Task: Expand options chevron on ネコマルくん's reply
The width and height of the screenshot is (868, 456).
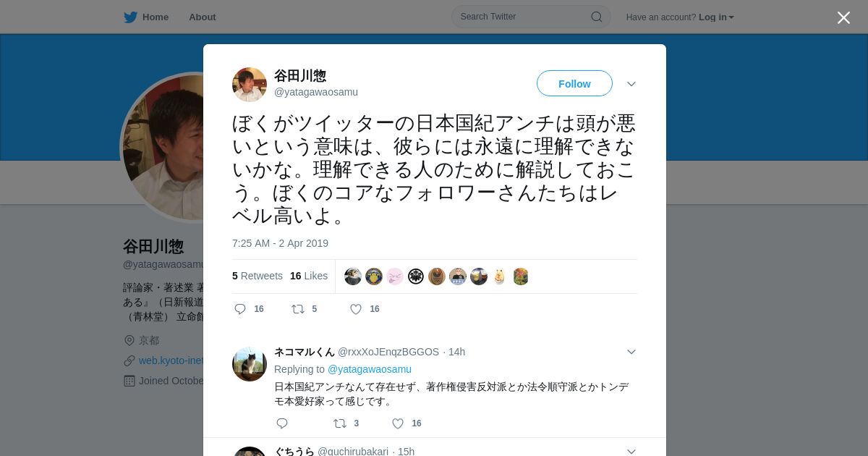Action: coord(631,352)
